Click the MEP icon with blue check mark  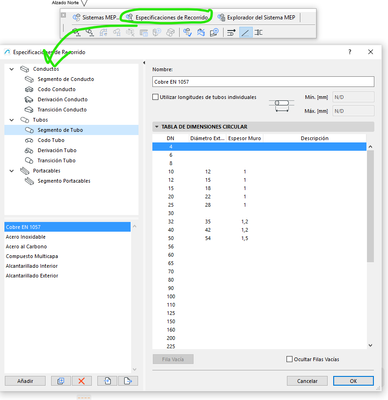pyautogui.click(x=187, y=32)
